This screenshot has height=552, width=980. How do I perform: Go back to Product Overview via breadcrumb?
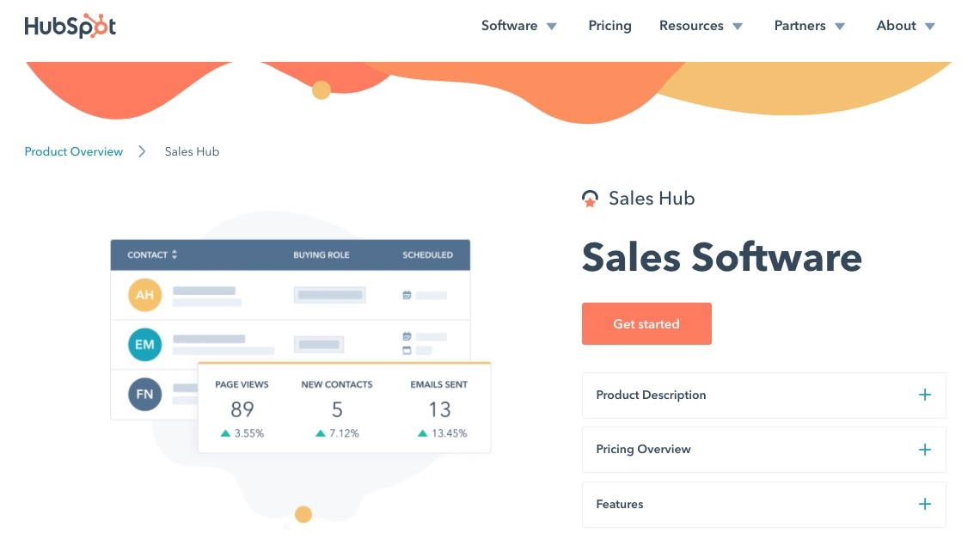coord(73,151)
